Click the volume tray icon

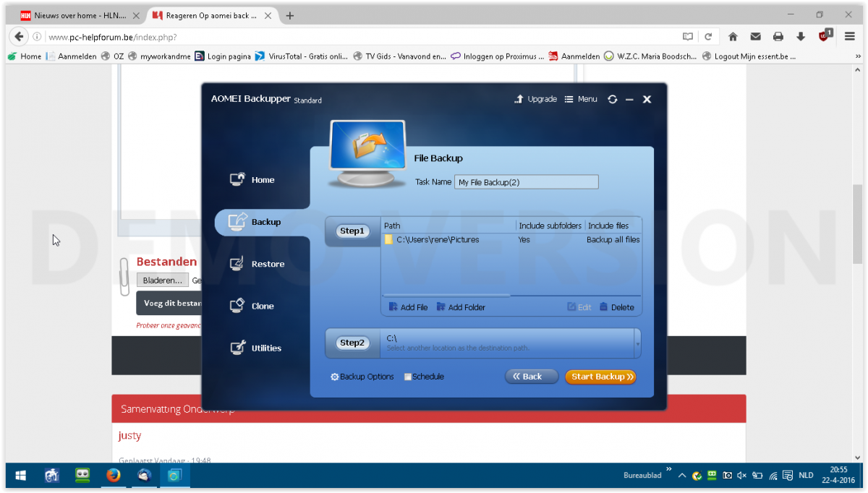click(741, 476)
